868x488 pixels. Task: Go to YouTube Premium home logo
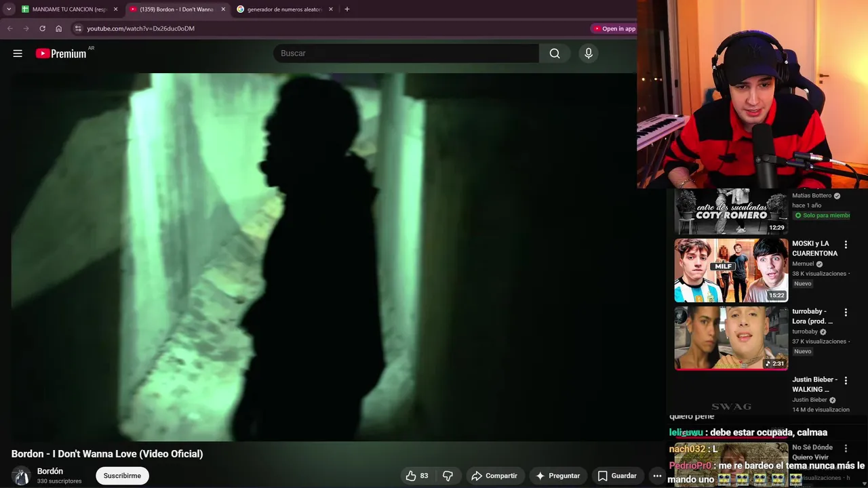[x=61, y=54]
